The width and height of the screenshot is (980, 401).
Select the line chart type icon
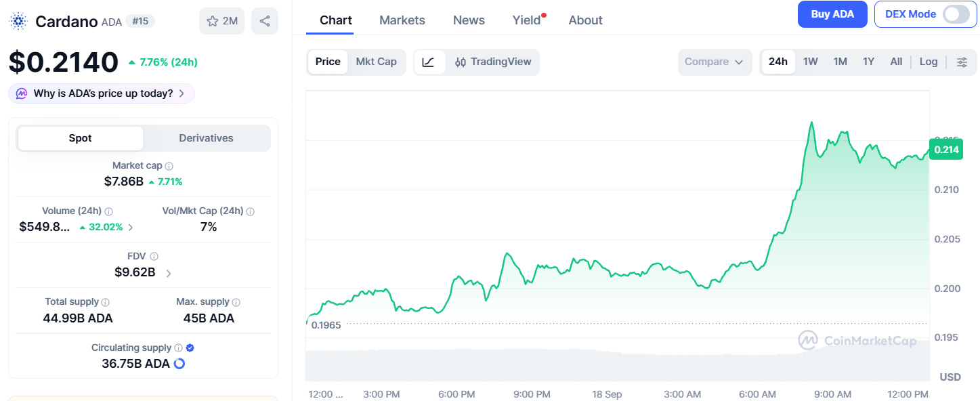click(429, 62)
